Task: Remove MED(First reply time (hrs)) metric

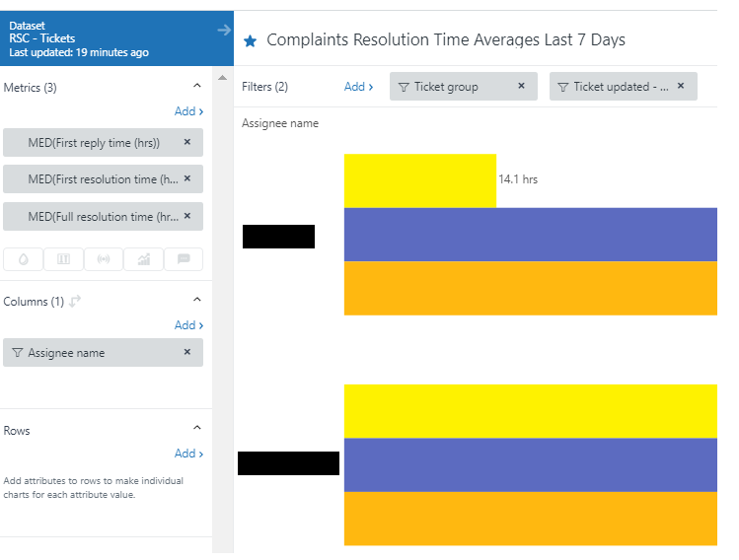Action: 187,142
